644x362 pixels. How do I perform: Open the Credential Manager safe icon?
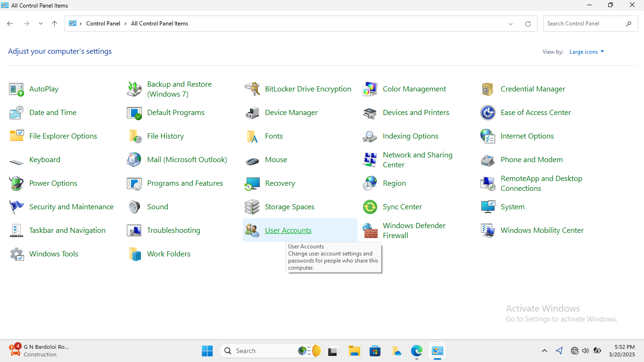(x=488, y=89)
